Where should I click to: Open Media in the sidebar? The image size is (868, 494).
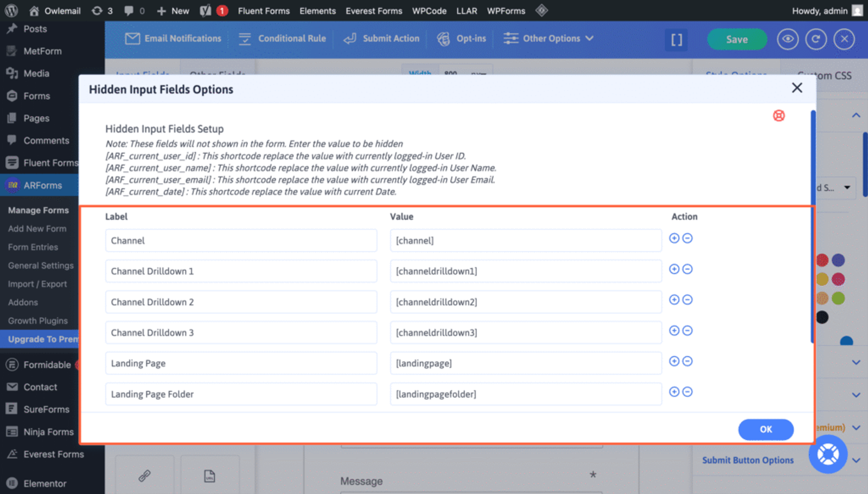[36, 73]
